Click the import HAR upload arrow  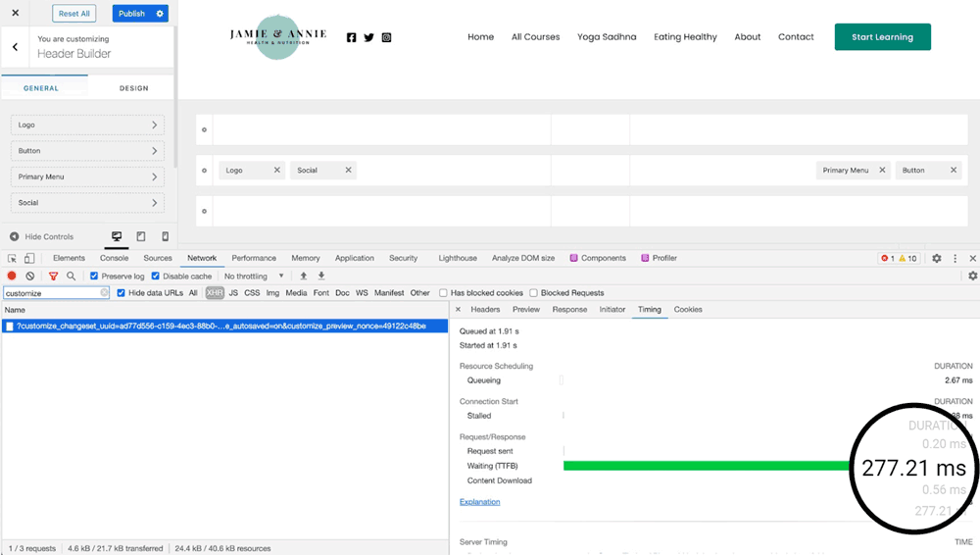[304, 277]
